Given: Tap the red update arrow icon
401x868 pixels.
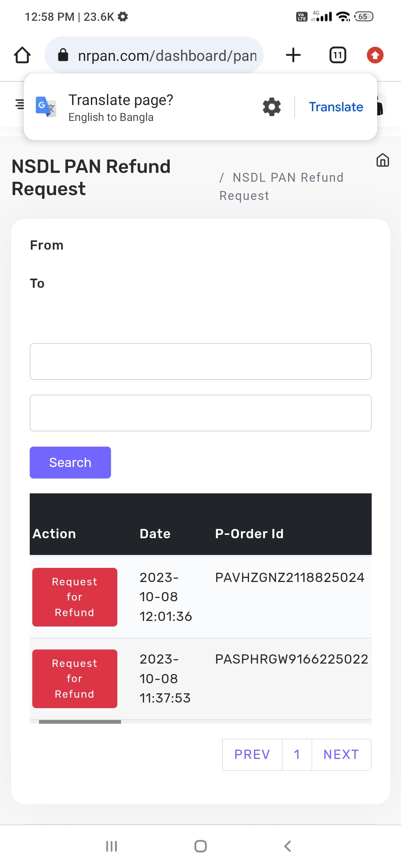Looking at the screenshot, I should [x=375, y=55].
